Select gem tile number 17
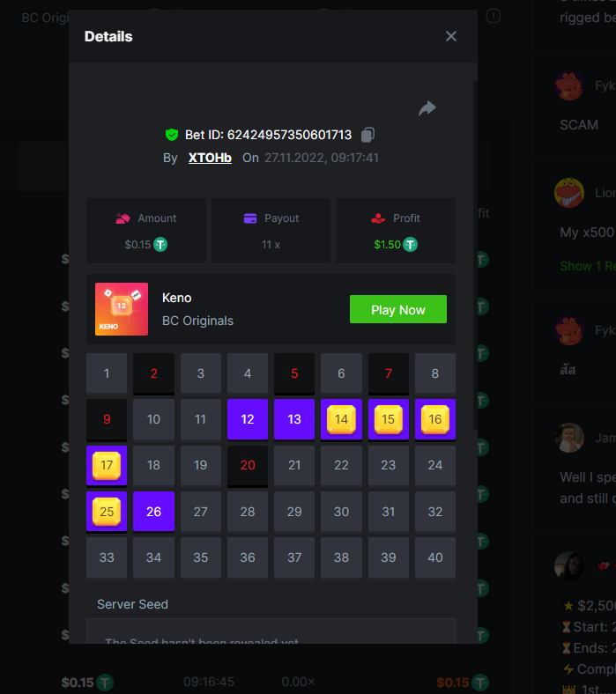The height and width of the screenshot is (694, 616). tap(107, 465)
